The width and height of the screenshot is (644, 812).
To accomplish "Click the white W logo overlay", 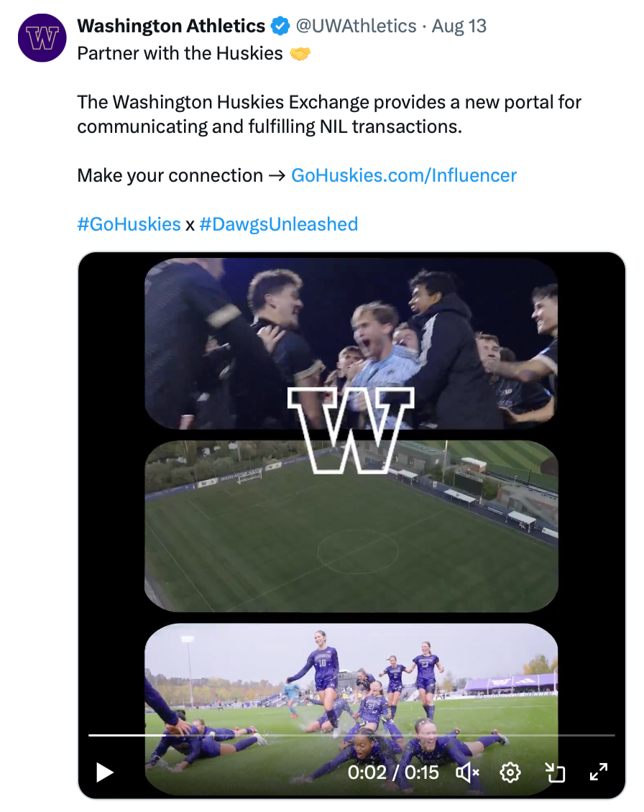I will (351, 429).
